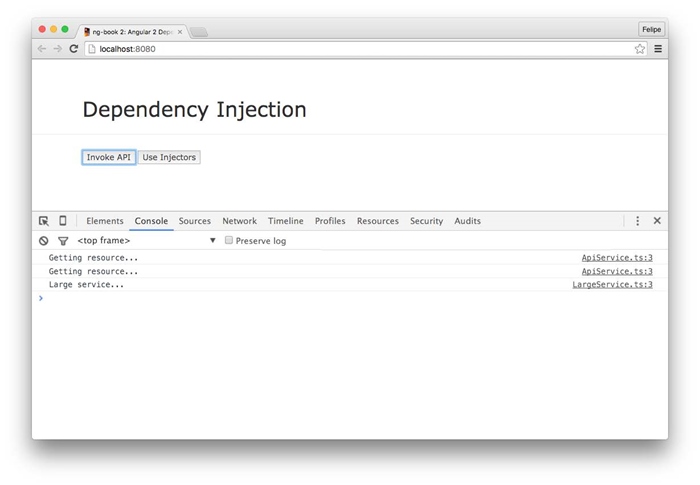700x485 pixels.
Task: Enable the Preserve log checkbox
Action: [x=229, y=241]
